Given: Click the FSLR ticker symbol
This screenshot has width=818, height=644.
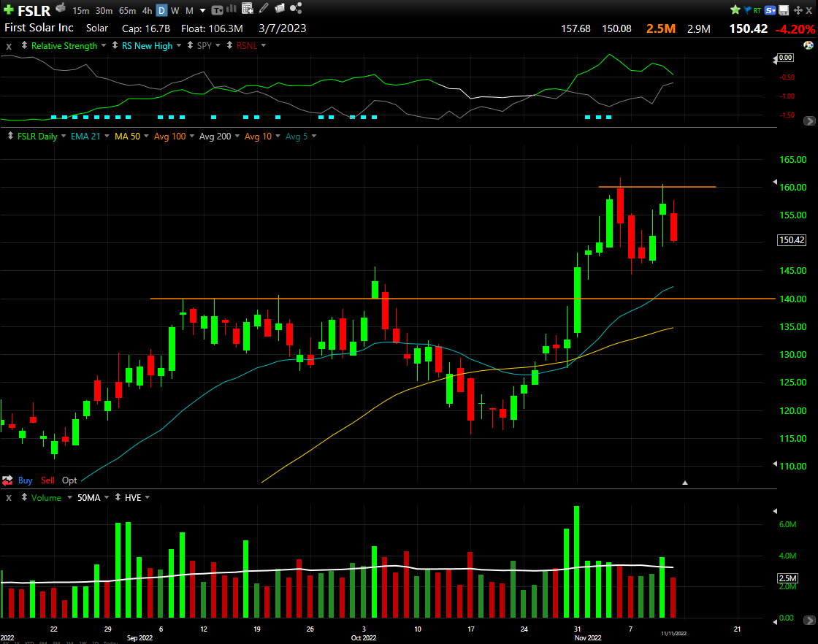Looking at the screenshot, I should 34,10.
